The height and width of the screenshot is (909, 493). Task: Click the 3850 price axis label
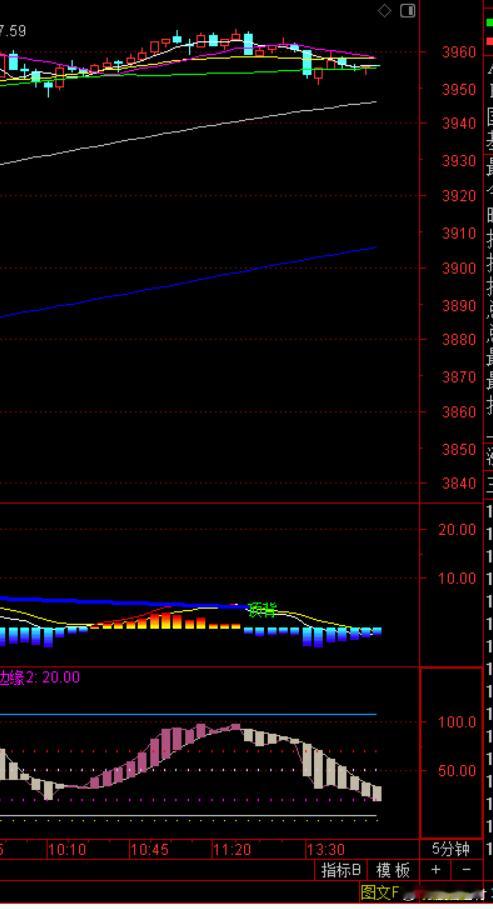(458, 449)
